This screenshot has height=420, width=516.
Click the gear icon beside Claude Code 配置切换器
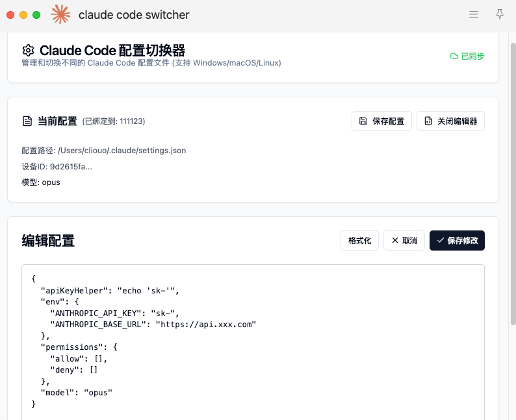pos(29,51)
